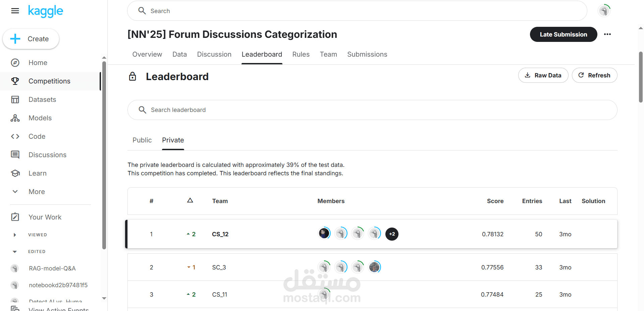Click first member avatar of CS_12
Screen dimensions: 644x311
[324, 233]
